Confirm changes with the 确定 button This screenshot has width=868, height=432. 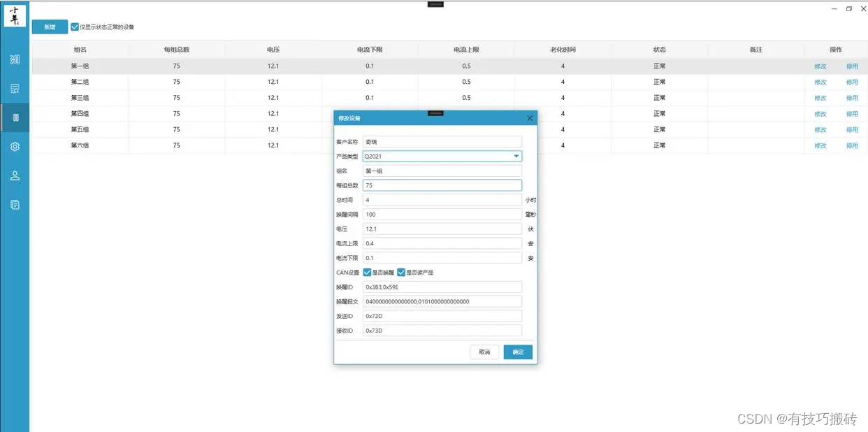pos(517,352)
